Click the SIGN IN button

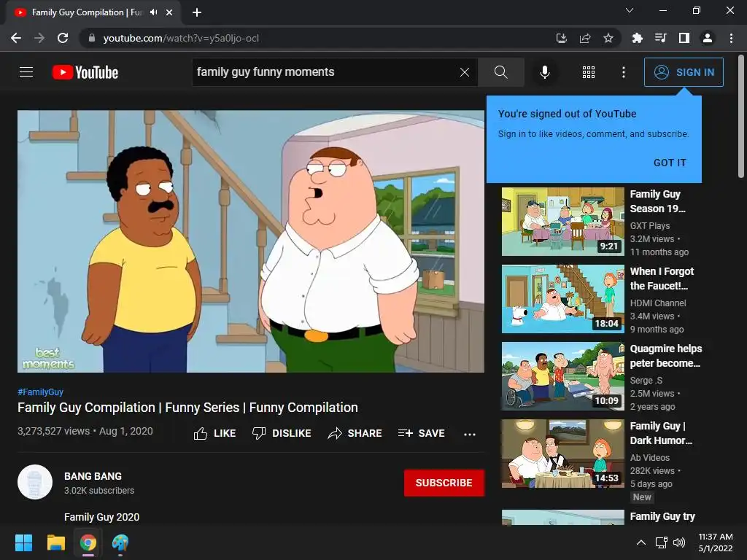tap(684, 72)
